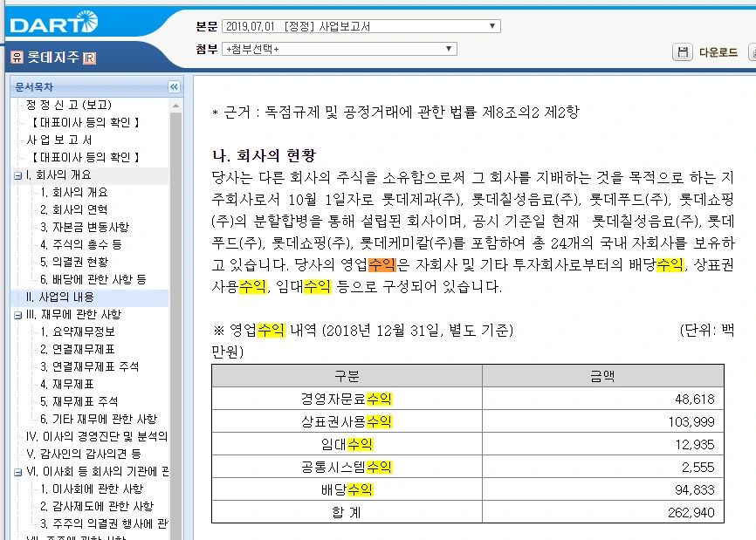The height and width of the screenshot is (540, 756).
Task: Open 3. 주주의 의결권 행사에 관한 사항
Action: 104,523
